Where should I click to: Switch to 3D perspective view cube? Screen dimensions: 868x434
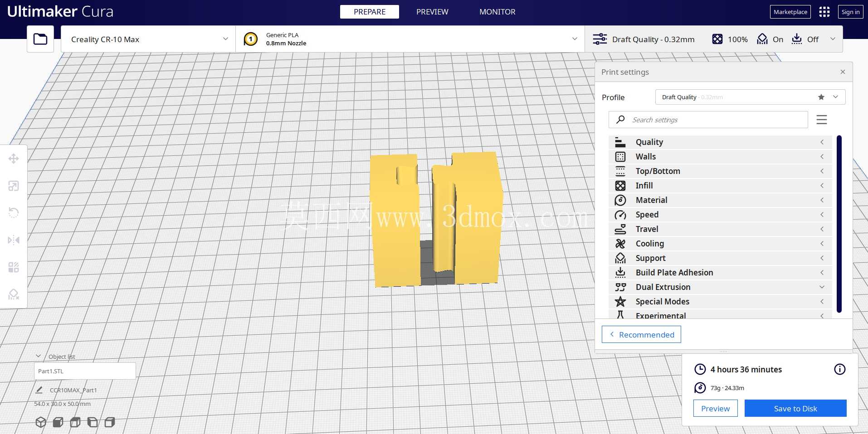pyautogui.click(x=41, y=422)
